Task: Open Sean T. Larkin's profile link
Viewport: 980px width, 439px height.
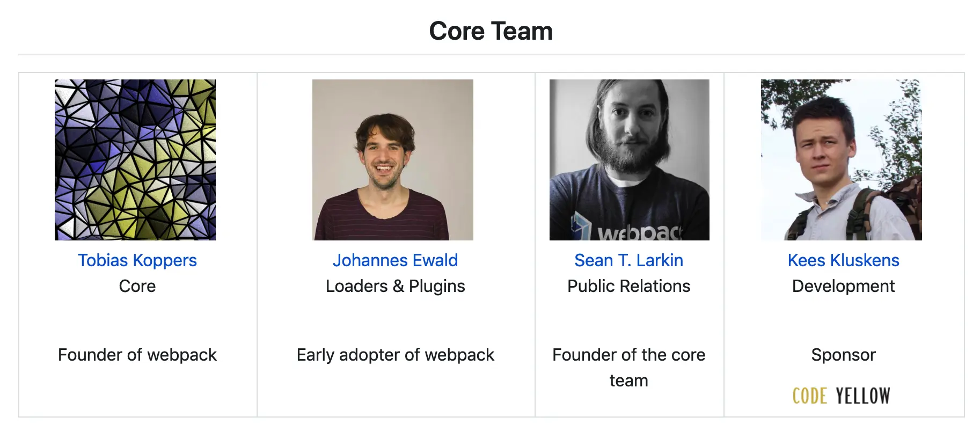Action: pos(628,260)
